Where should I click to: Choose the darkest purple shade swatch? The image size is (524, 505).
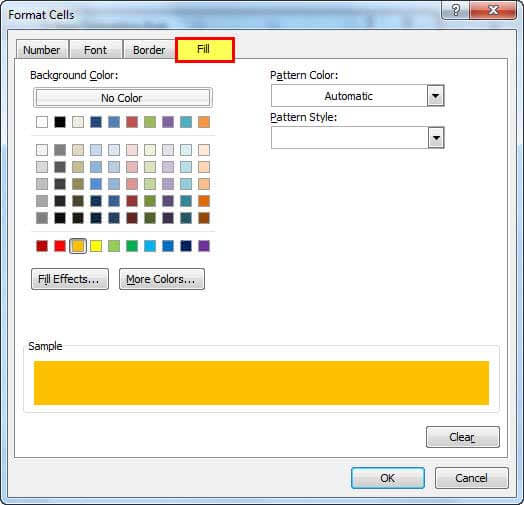(168, 218)
